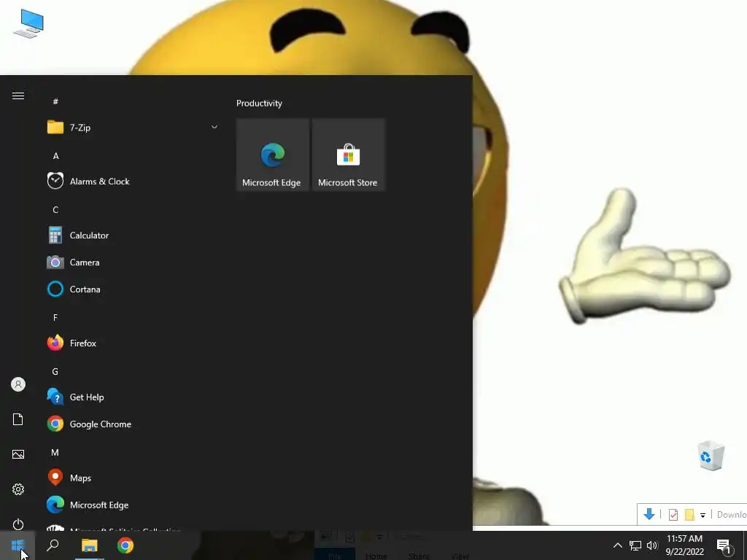Screen dimensions: 747x560
Task: Open user account icon in Start sidebar
Action: 18,384
